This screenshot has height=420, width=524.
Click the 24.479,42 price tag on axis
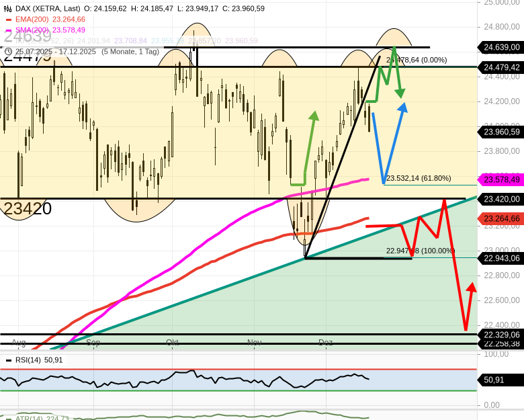501,67
